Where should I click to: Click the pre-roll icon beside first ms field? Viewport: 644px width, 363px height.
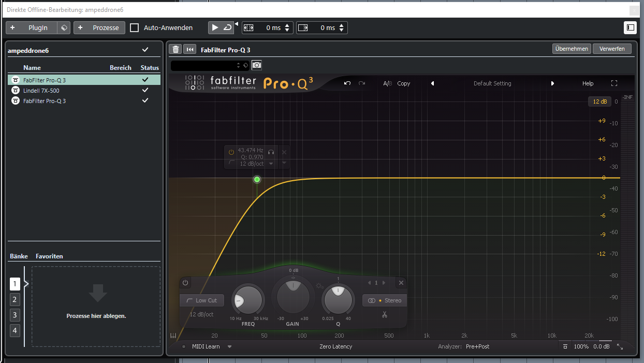click(248, 27)
